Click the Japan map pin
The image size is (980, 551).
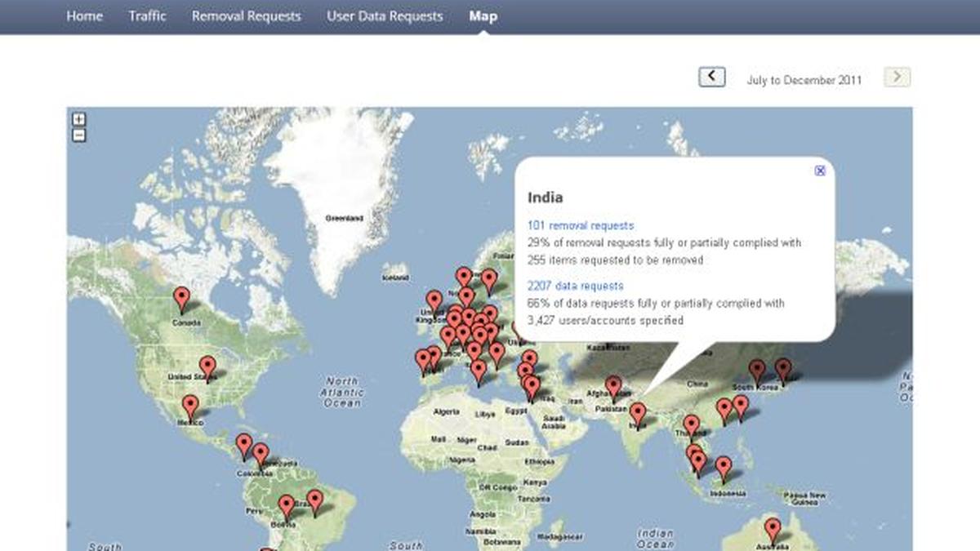783,369
